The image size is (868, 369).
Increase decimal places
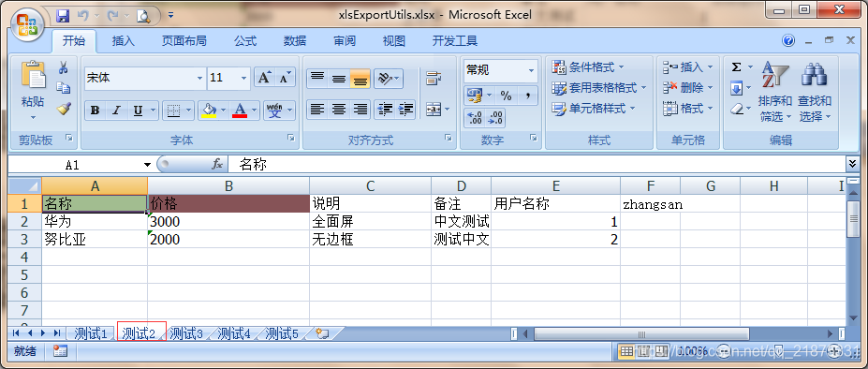point(475,117)
